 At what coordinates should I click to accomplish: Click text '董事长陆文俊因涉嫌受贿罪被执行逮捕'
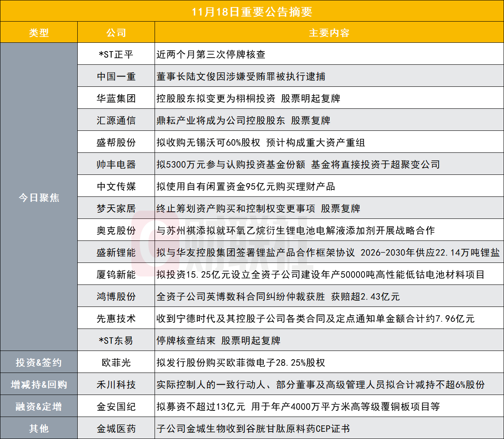tap(241, 76)
